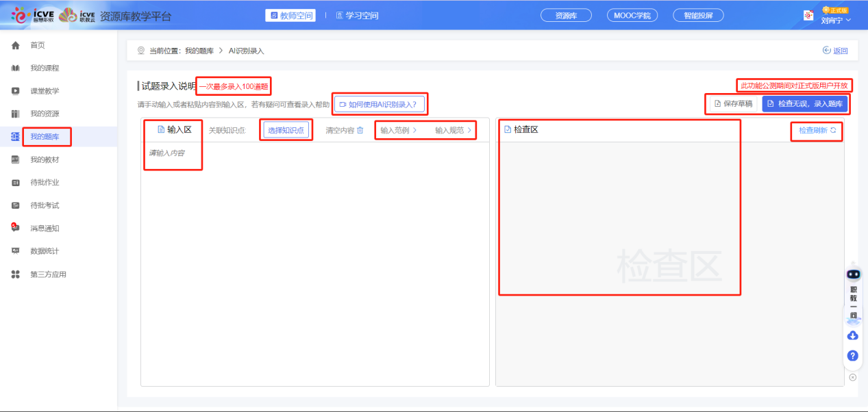
Task: Click the home icon in the sidebar
Action: tap(15, 45)
